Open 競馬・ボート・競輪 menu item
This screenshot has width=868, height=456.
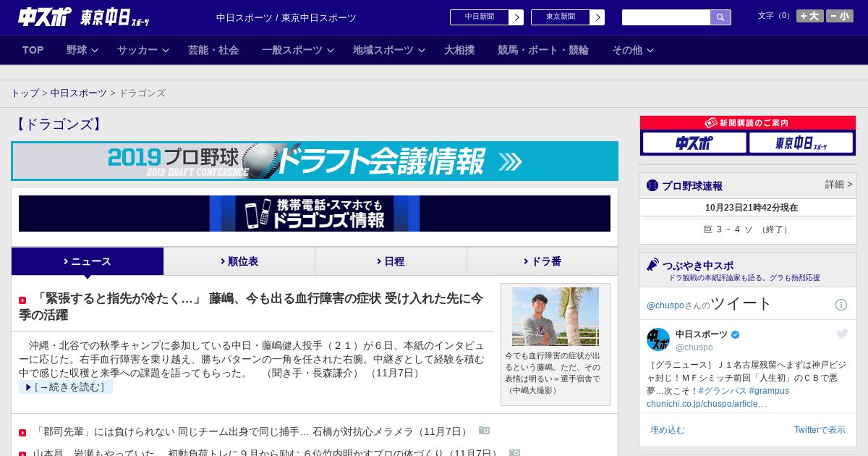tap(543, 50)
